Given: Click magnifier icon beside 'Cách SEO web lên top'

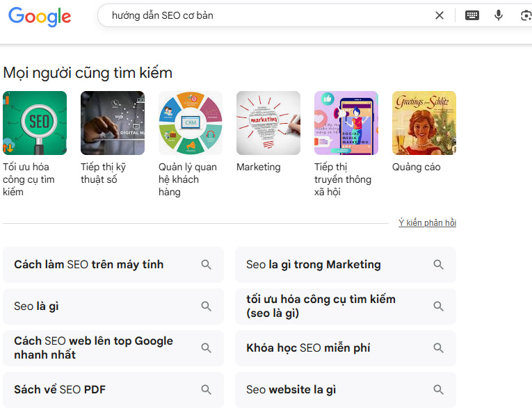Looking at the screenshot, I should point(207,348).
